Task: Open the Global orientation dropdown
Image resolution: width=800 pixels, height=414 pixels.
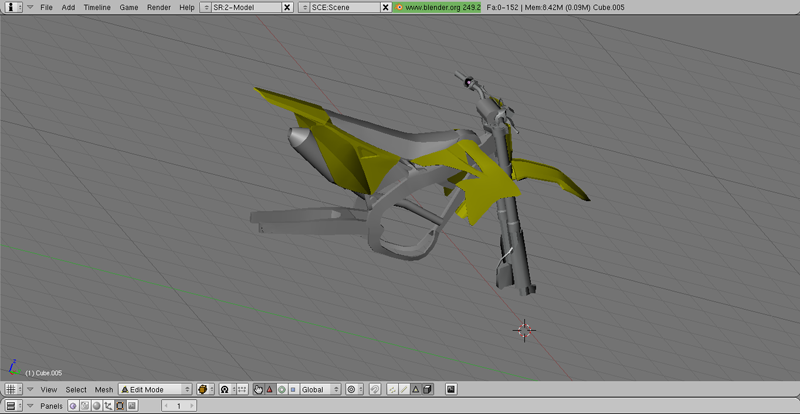Action: pos(321,389)
